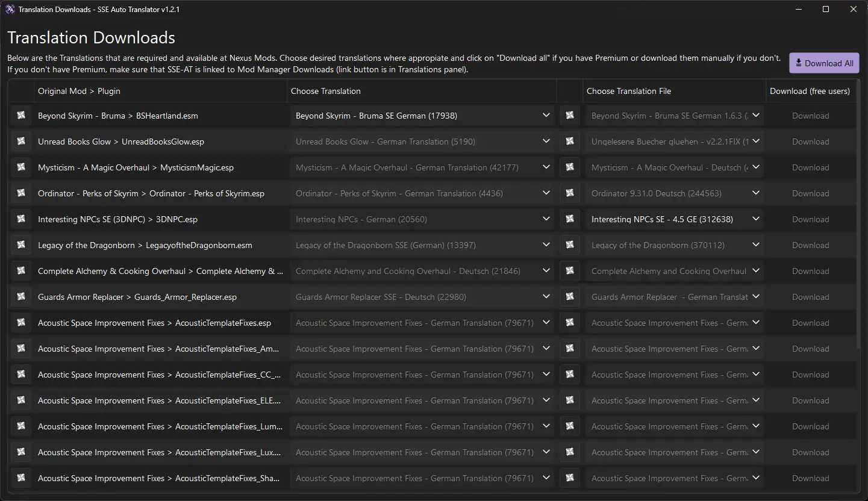
Task: Open Legacy of the Dragonborn SSE (German) (13397) dropdown
Action: (422, 245)
